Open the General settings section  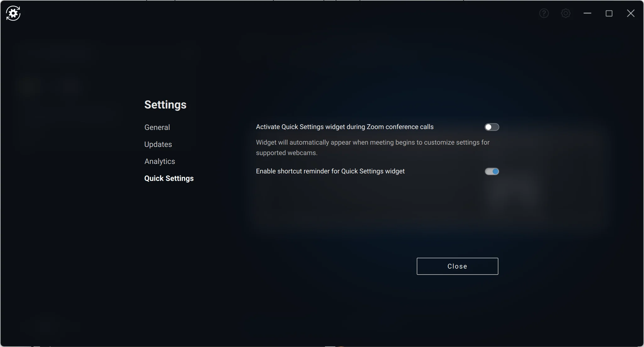pos(157,127)
